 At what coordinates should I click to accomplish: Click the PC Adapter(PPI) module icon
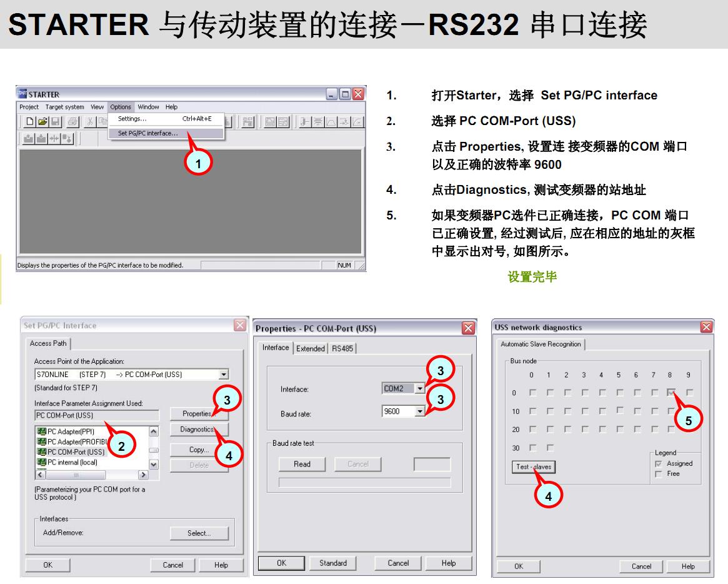(x=41, y=431)
